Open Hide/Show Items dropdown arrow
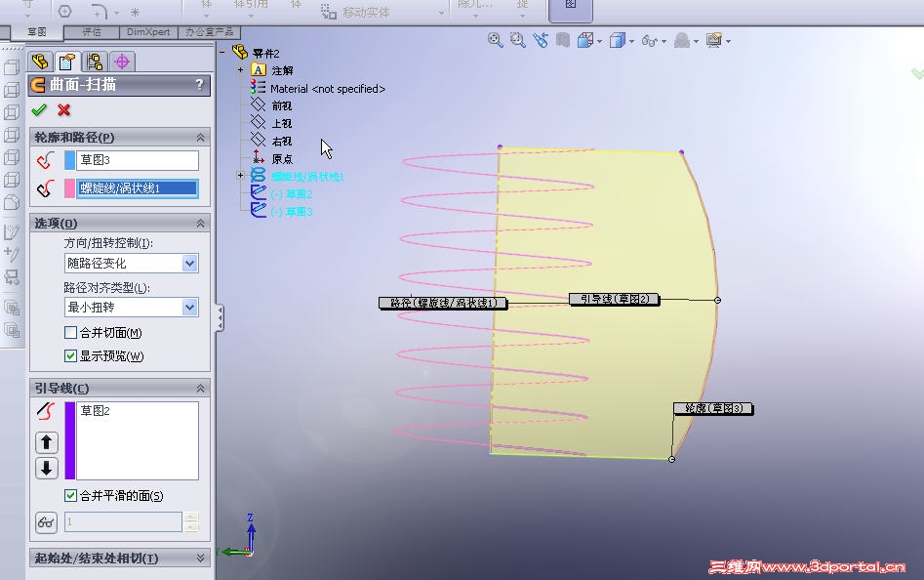 point(664,41)
